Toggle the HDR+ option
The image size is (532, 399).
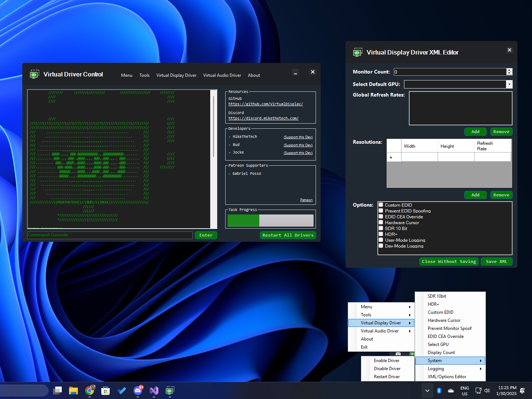pos(381,234)
